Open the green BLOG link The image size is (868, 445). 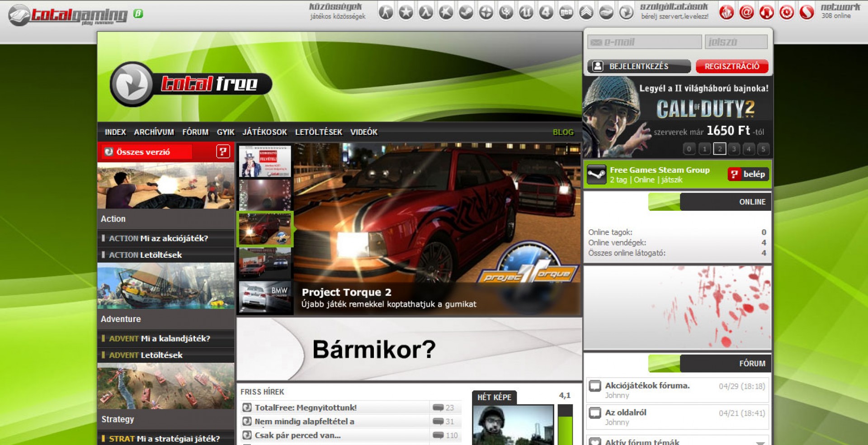coord(563,132)
